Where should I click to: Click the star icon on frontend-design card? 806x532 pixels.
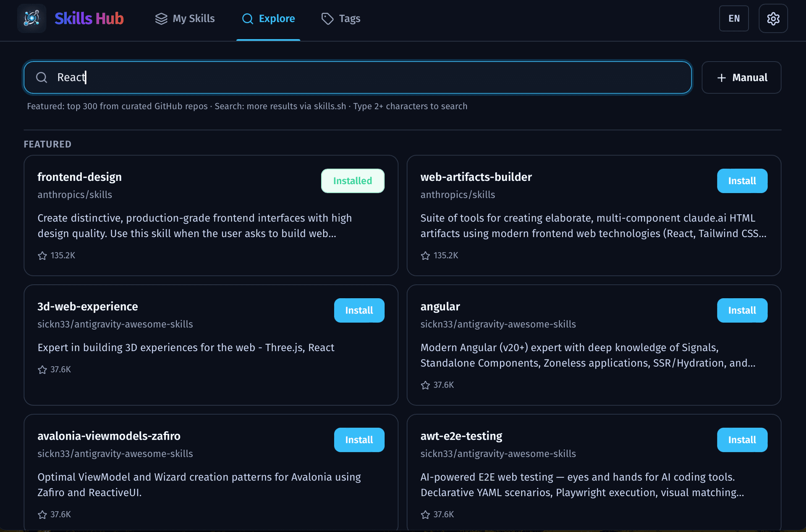pos(42,256)
